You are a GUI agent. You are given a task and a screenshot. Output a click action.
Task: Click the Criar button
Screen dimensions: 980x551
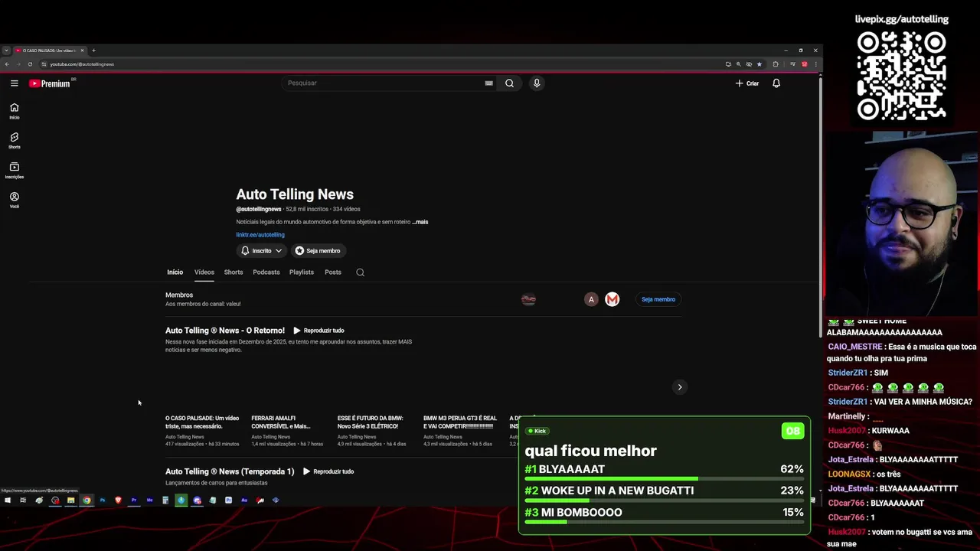pyautogui.click(x=747, y=83)
